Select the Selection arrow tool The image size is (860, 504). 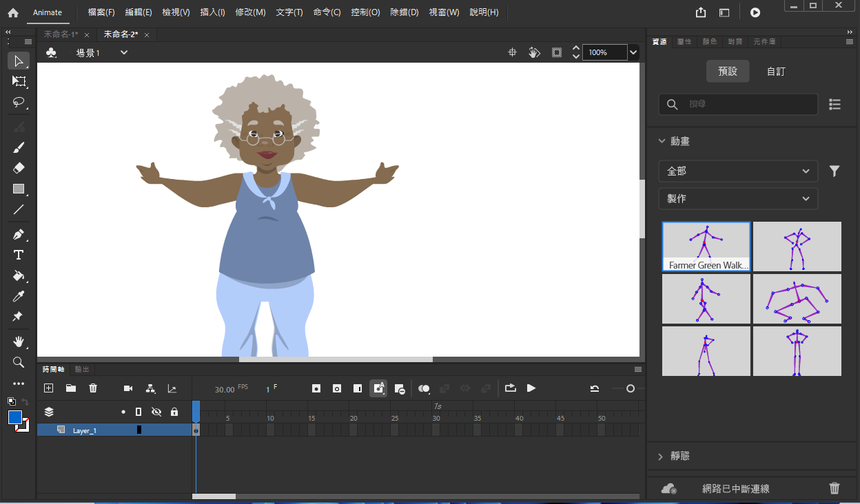tap(19, 61)
